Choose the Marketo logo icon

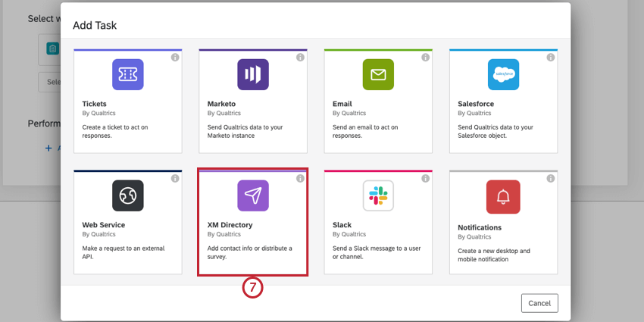(253, 74)
